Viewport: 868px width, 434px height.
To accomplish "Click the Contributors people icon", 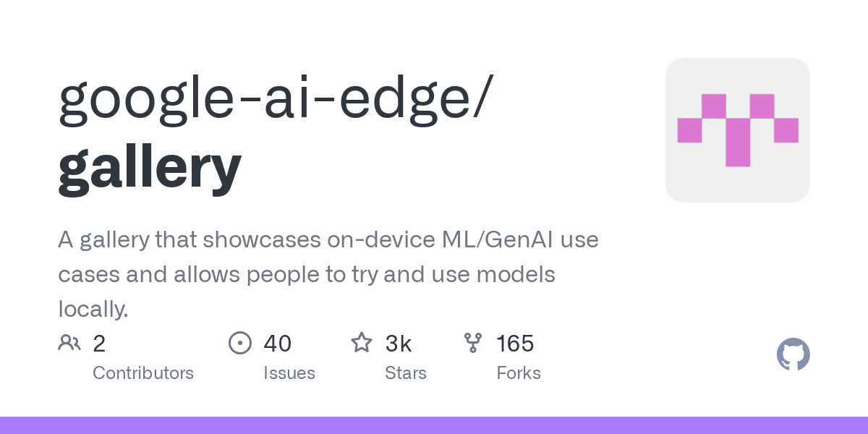I will [69, 342].
